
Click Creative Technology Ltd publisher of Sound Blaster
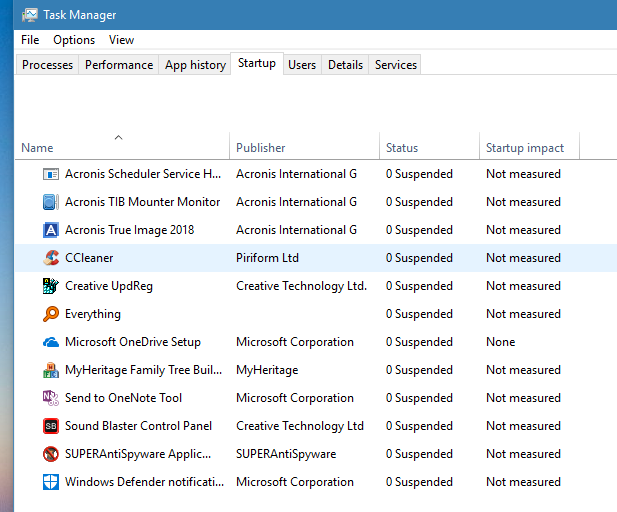coord(299,426)
